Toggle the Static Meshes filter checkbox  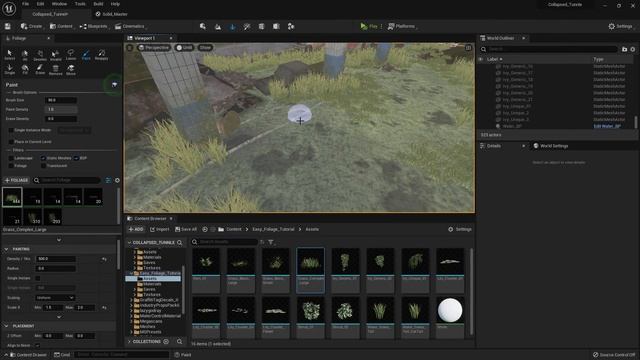43,158
